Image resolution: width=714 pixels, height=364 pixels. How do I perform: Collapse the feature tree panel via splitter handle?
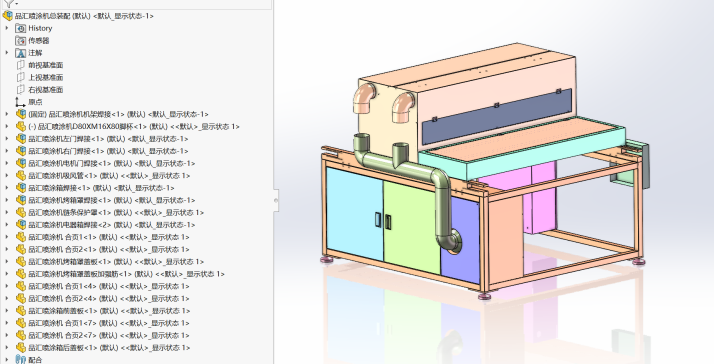276,200
